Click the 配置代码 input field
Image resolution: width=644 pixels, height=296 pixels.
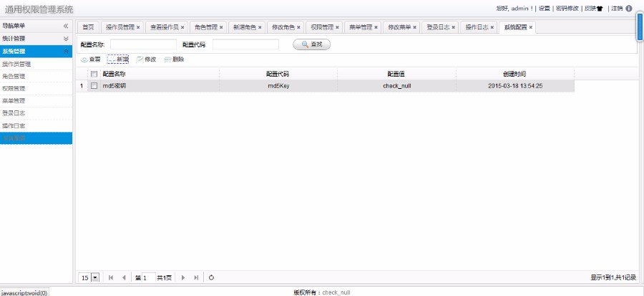(245, 44)
